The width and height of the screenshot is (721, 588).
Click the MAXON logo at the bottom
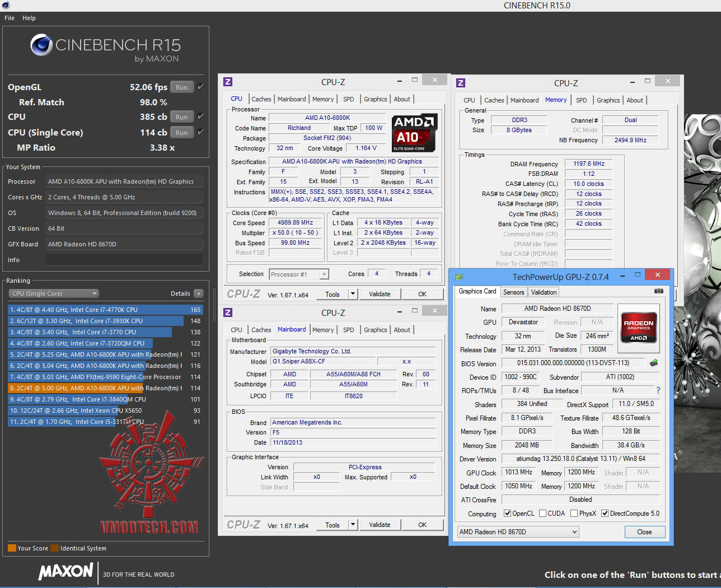(x=65, y=571)
